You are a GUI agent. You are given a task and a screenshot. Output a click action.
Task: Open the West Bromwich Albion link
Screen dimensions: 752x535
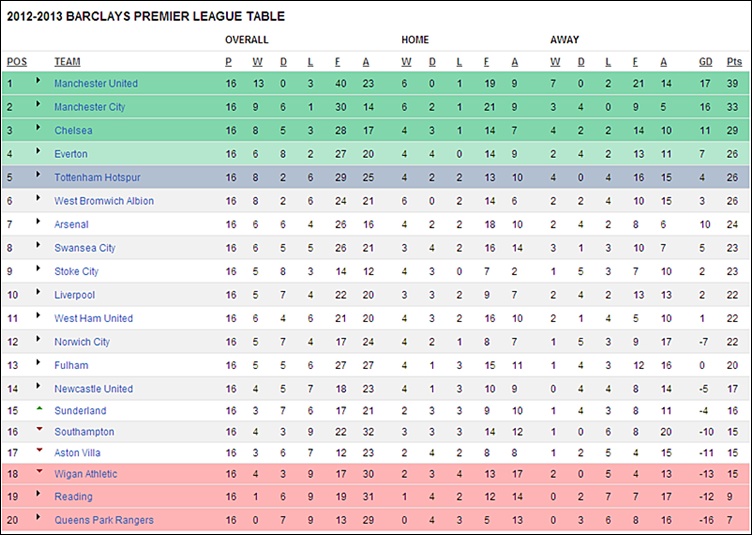pyautogui.click(x=104, y=201)
